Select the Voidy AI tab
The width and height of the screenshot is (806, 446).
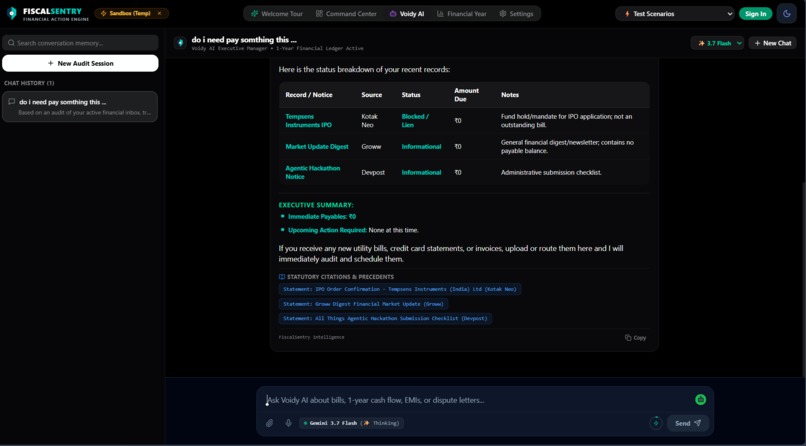[407, 14]
